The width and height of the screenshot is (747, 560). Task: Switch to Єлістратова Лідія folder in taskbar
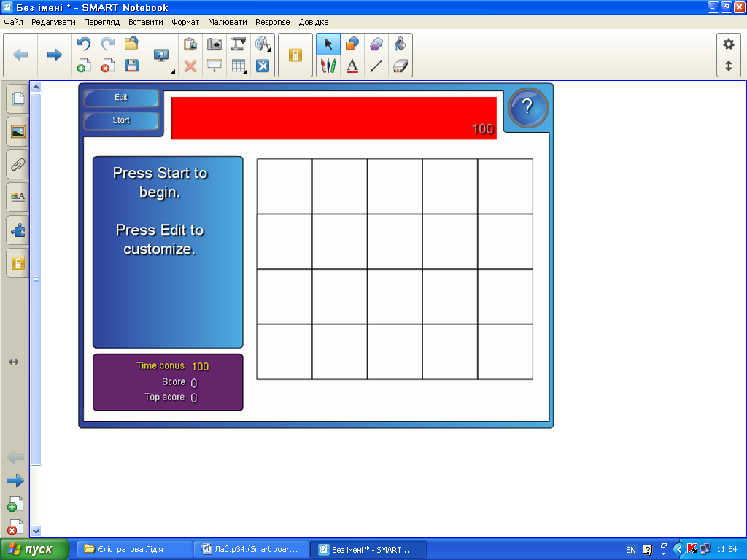coord(135,550)
